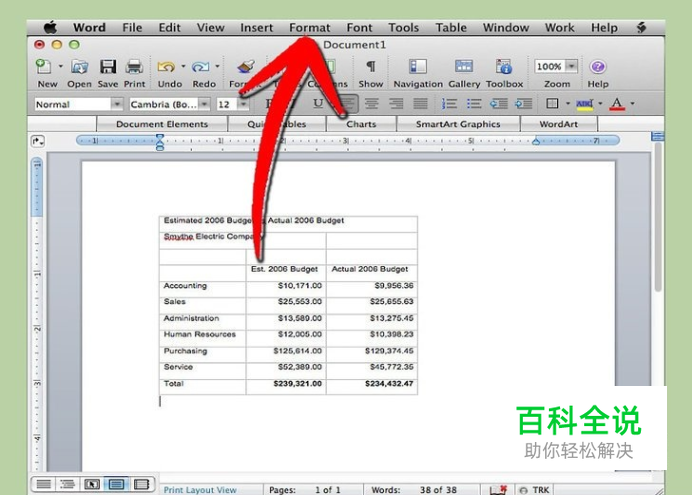
Task: Click the ruler tab-stop selector icon
Action: (38, 141)
